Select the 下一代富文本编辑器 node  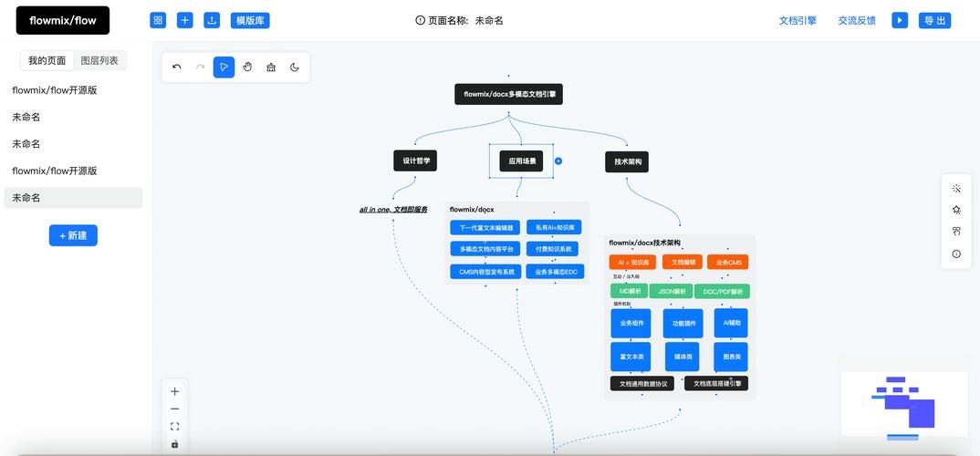485,227
